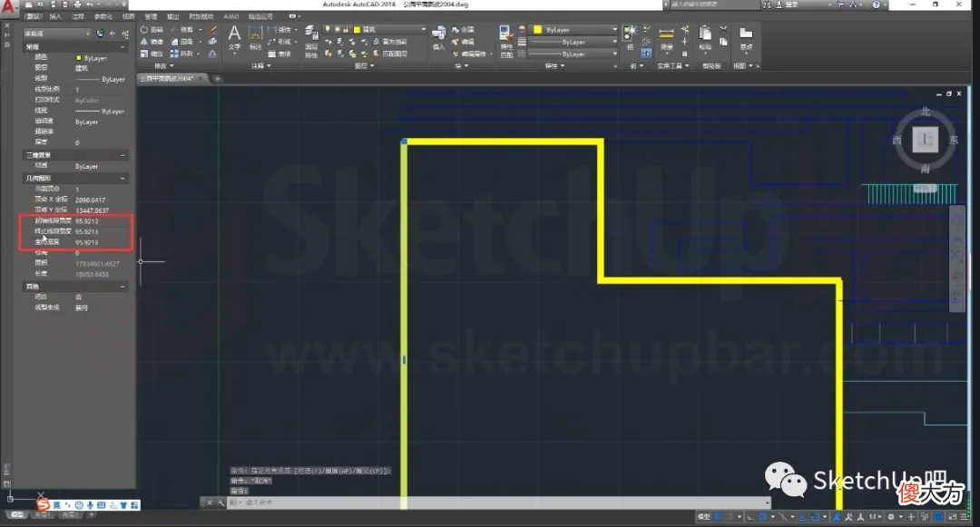The height and width of the screenshot is (527, 980).
Task: Click Select Objects icon in Properties palette
Action: pos(113,34)
